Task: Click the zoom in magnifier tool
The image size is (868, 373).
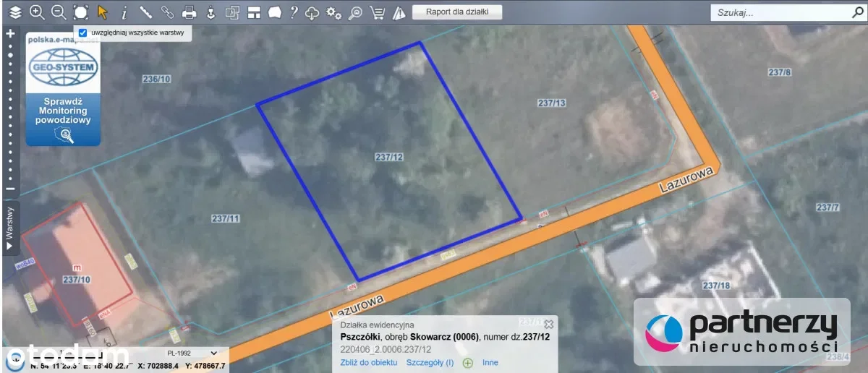Action: 37,12
